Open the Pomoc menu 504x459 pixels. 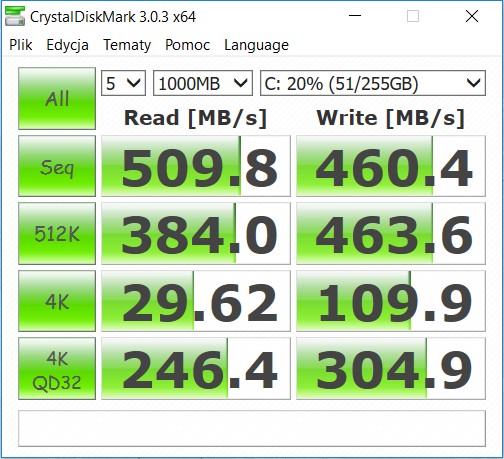[188, 45]
